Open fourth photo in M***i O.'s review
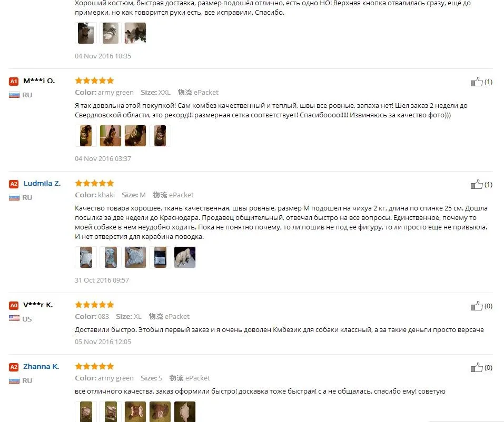The height and width of the screenshot is (422, 504). point(160,136)
